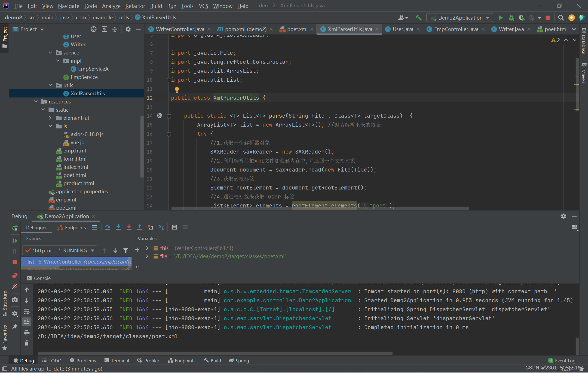Open the Terminal tool window

click(117, 360)
